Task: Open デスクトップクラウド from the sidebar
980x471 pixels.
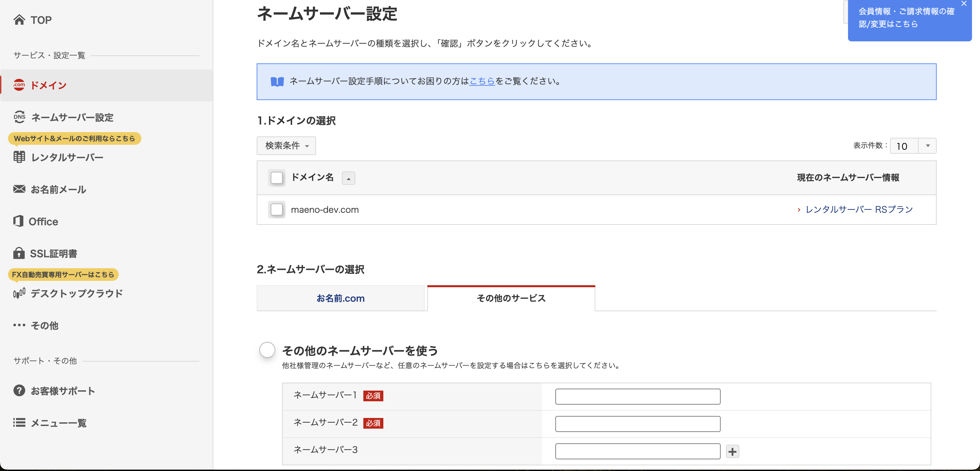Action: pos(76,293)
